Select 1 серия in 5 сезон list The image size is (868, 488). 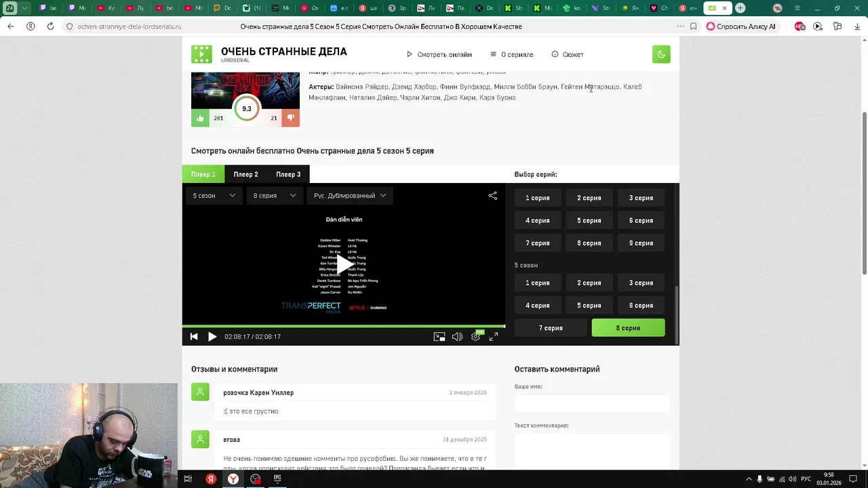pos(537,283)
